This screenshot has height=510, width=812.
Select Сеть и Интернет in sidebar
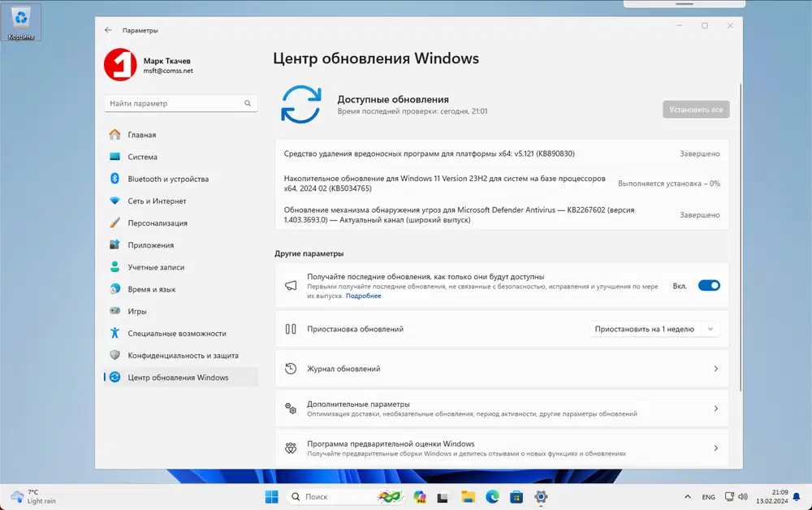[181, 201]
